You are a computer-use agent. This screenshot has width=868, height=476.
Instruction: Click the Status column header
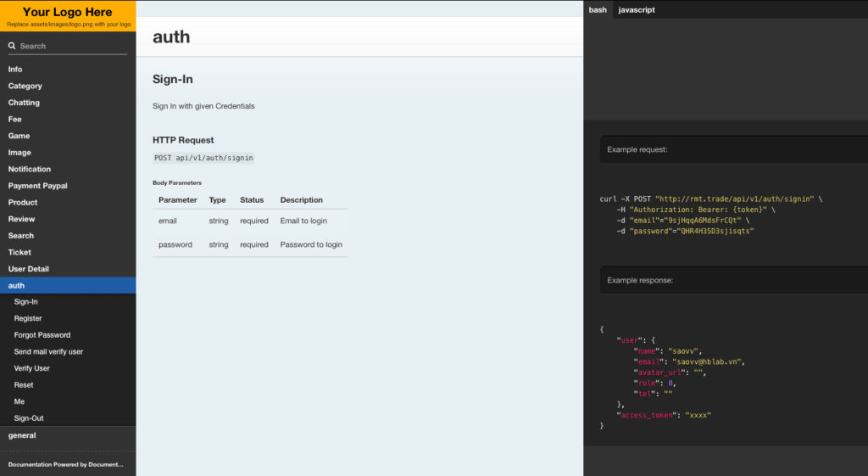pos(252,200)
